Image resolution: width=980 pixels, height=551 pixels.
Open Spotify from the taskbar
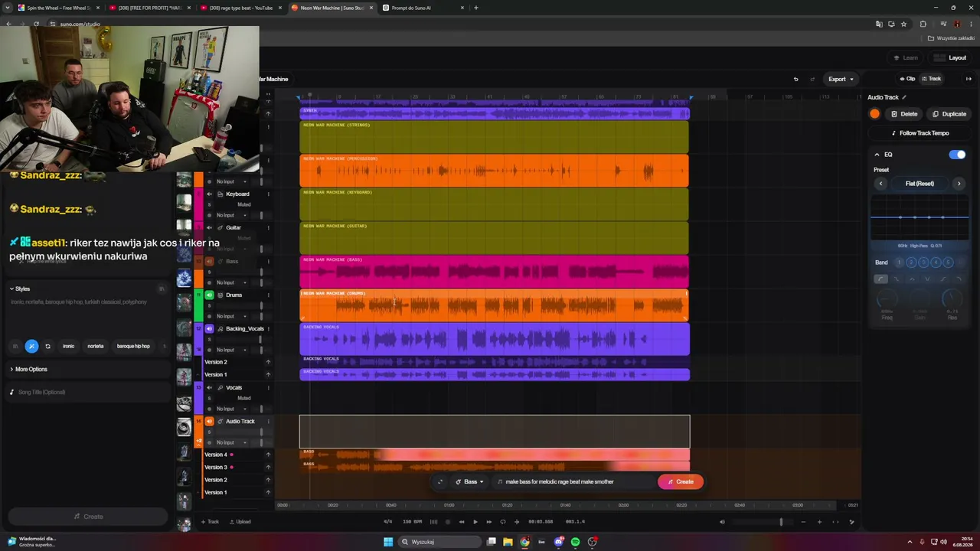575,542
